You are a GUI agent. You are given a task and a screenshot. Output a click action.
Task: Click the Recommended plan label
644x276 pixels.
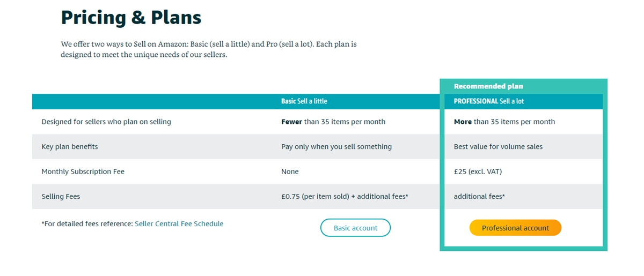488,86
